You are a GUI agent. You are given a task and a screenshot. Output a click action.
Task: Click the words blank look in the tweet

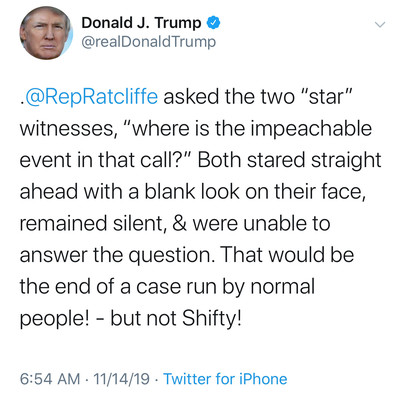coord(192,191)
